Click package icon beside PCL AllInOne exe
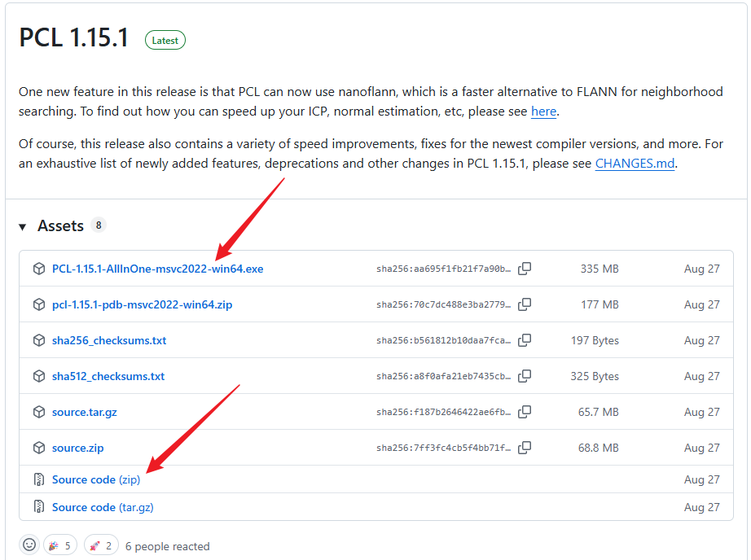 click(x=38, y=269)
